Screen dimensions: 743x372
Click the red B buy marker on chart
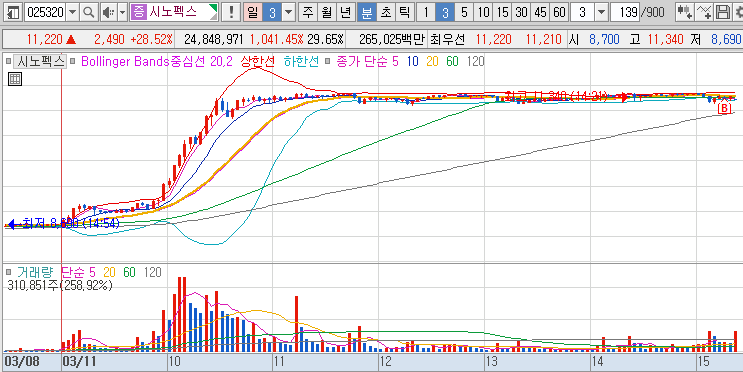[724, 109]
